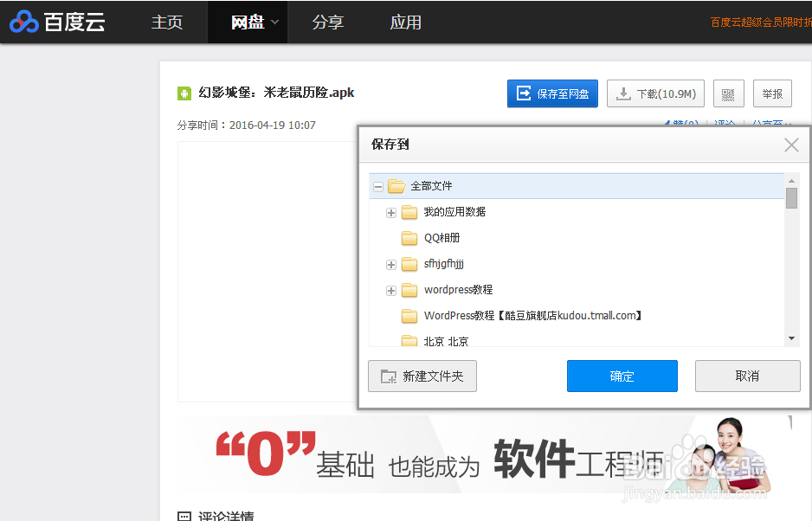Switch to the 主页 tab

point(166,22)
